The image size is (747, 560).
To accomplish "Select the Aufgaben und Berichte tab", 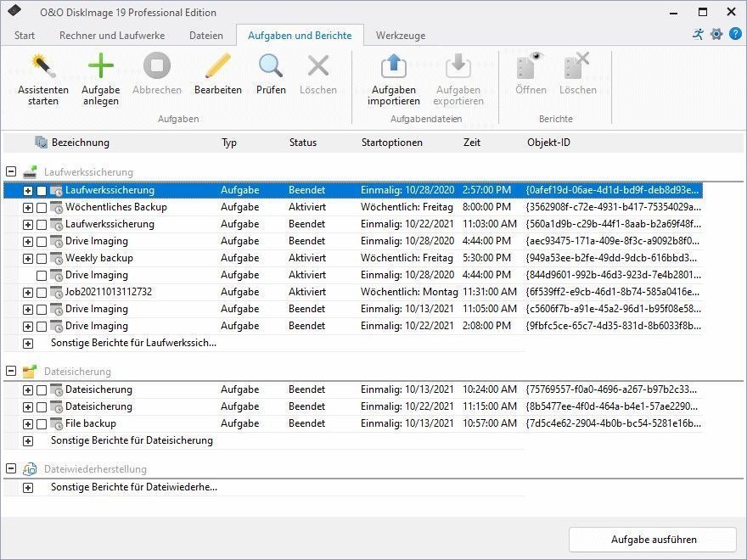I will (300, 36).
